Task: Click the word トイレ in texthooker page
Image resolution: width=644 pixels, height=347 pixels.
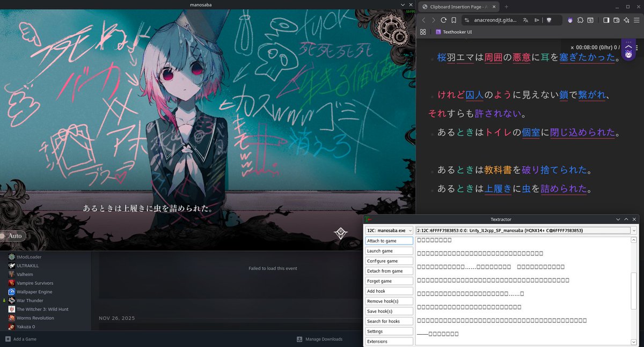Action: click(x=499, y=132)
